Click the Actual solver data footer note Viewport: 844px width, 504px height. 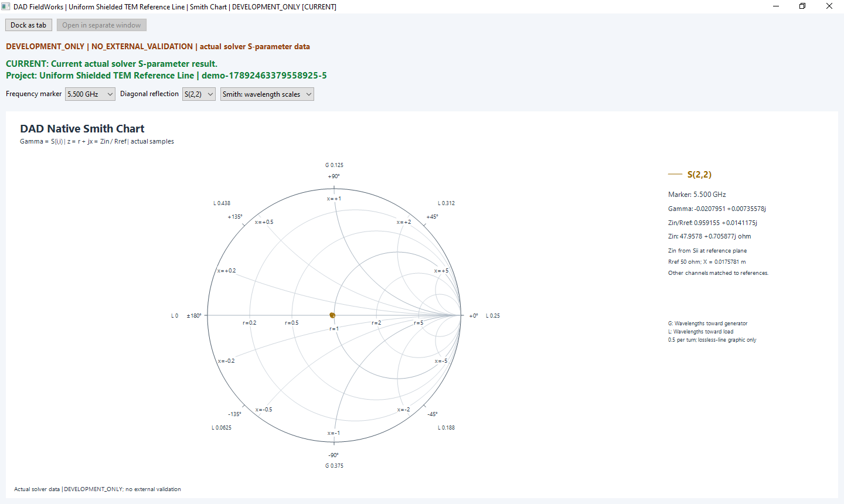pos(97,489)
